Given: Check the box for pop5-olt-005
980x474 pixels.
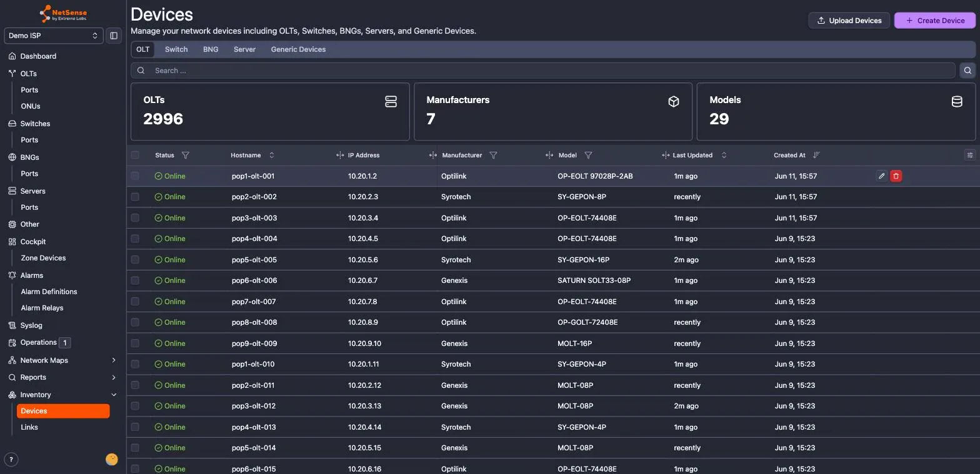Looking at the screenshot, I should (x=135, y=260).
